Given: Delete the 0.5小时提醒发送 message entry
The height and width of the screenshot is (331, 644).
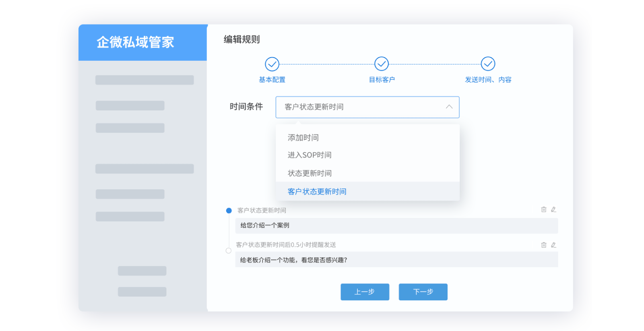Looking at the screenshot, I should 544,245.
